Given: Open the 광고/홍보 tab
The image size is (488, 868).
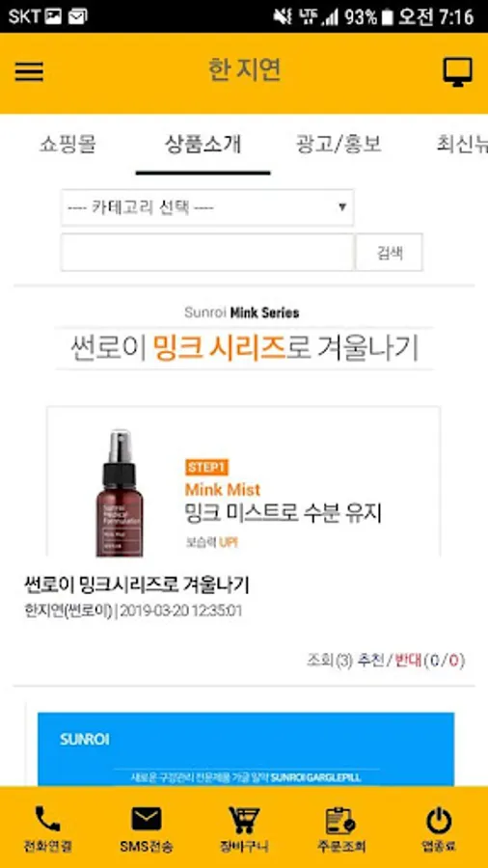Looking at the screenshot, I should (339, 145).
